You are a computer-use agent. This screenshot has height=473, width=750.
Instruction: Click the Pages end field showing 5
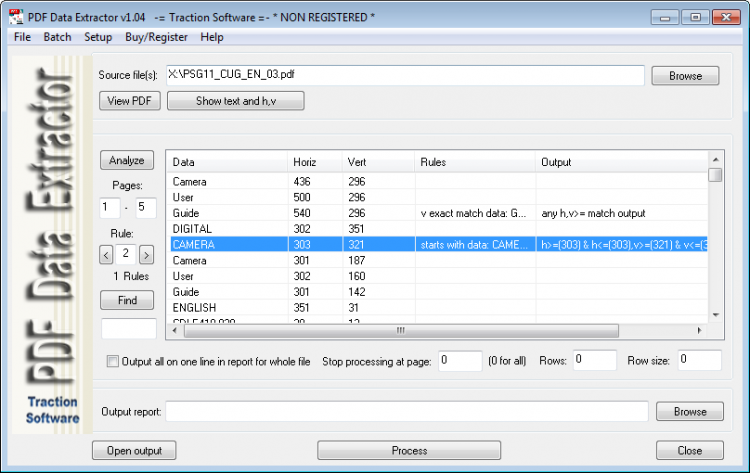click(x=146, y=208)
